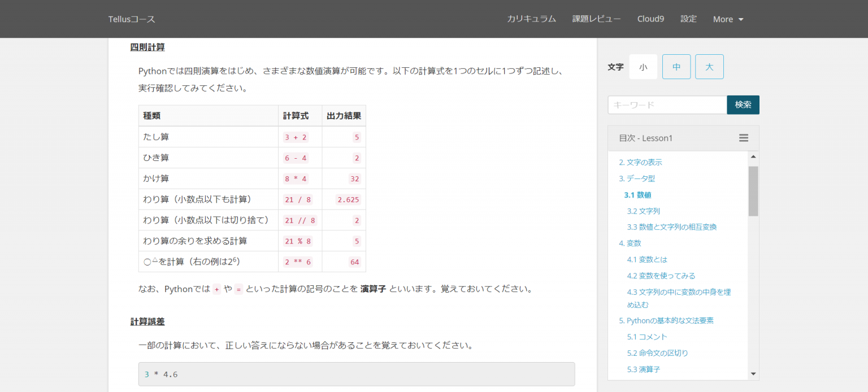Open 3.3 数値と文字列の相互変換

point(672,227)
